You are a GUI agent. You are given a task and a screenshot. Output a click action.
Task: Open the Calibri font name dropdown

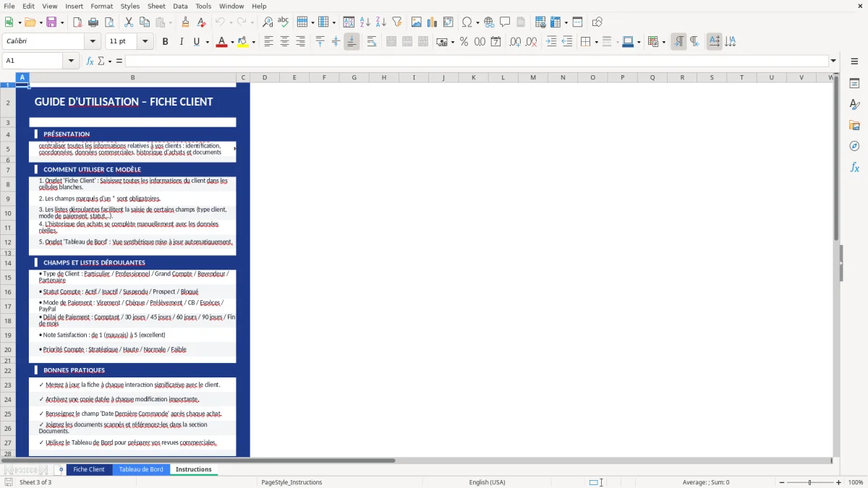click(x=92, y=41)
